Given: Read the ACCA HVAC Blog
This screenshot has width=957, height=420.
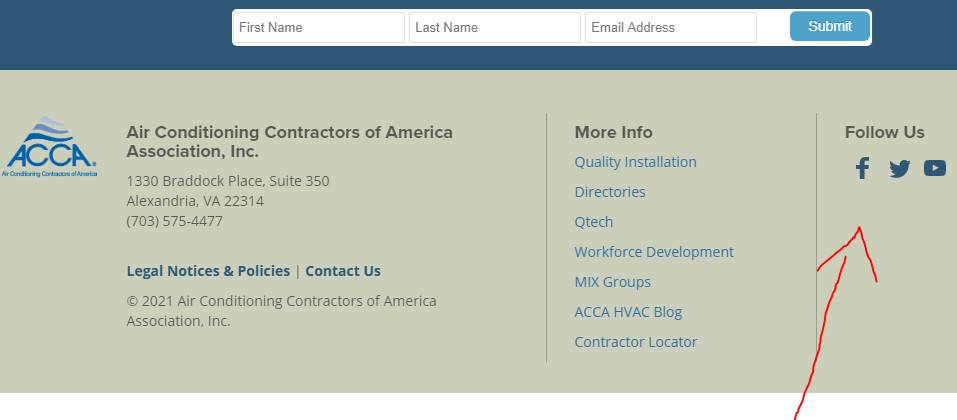Looking at the screenshot, I should (628, 311).
